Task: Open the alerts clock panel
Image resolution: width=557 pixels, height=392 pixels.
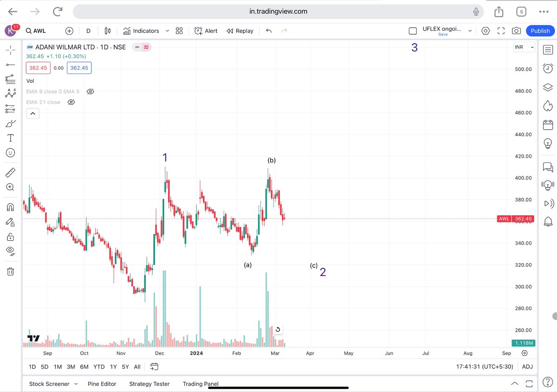Action: coord(548,68)
